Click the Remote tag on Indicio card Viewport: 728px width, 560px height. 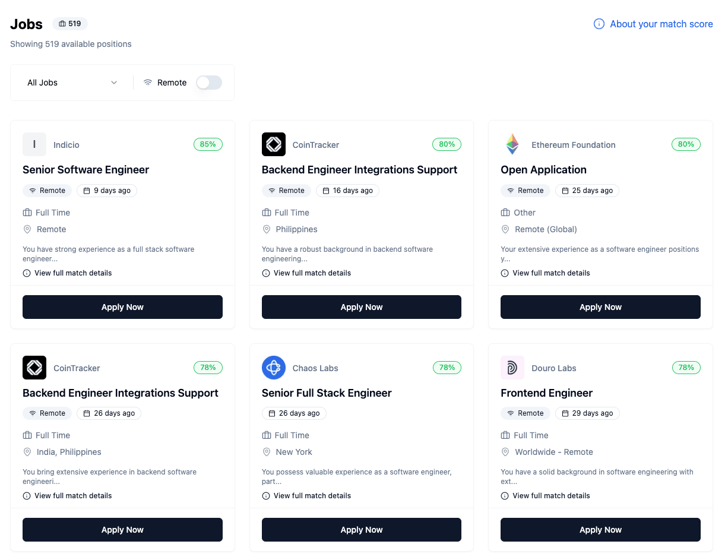[47, 191]
